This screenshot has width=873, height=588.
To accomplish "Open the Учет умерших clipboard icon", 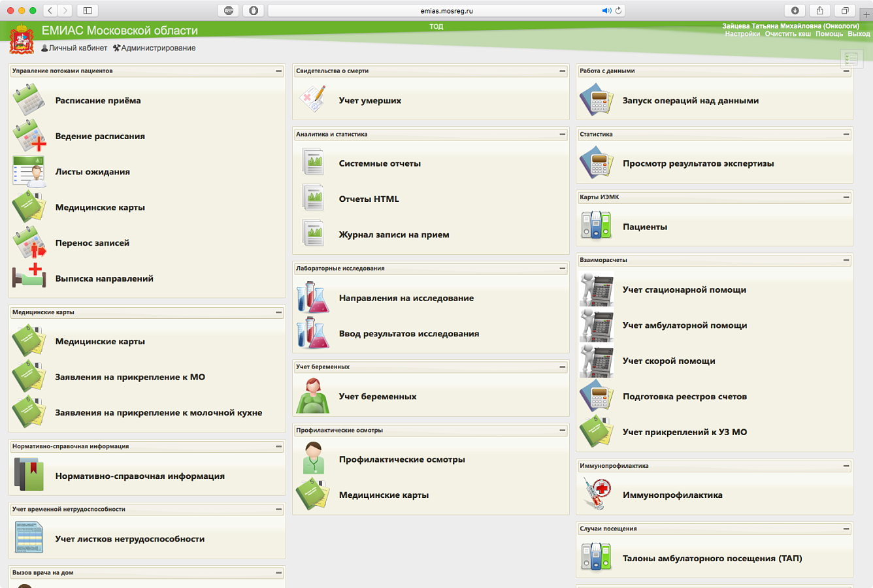I will [x=312, y=101].
